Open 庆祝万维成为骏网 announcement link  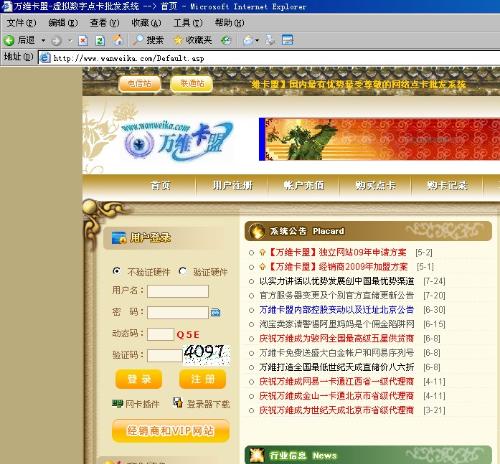337,338
